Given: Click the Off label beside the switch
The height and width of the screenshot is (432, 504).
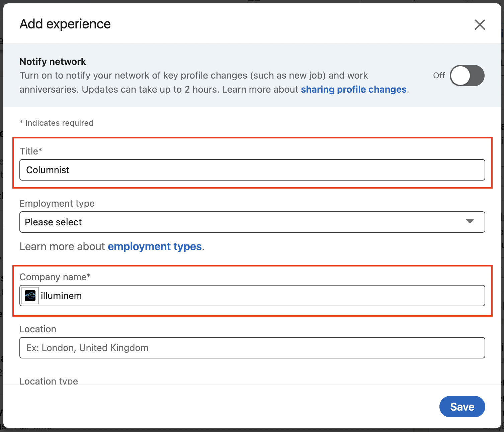Looking at the screenshot, I should tap(439, 76).
